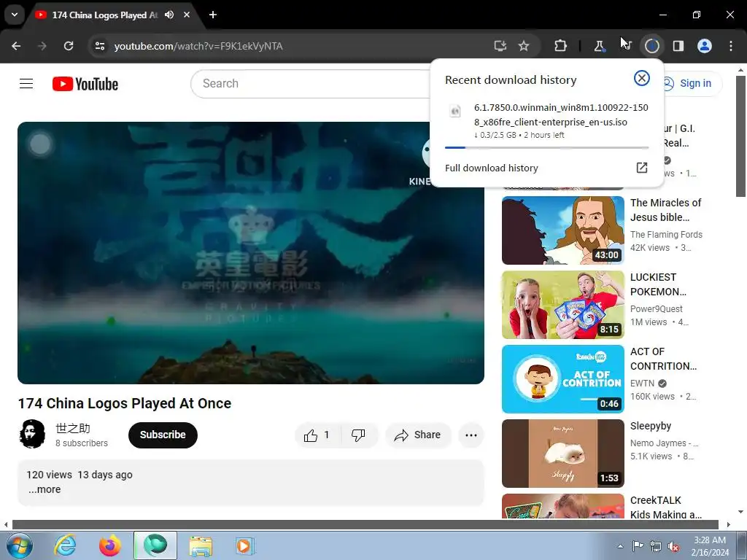
Task: Open CreekTALK Kids Making video title
Action: tap(665, 507)
